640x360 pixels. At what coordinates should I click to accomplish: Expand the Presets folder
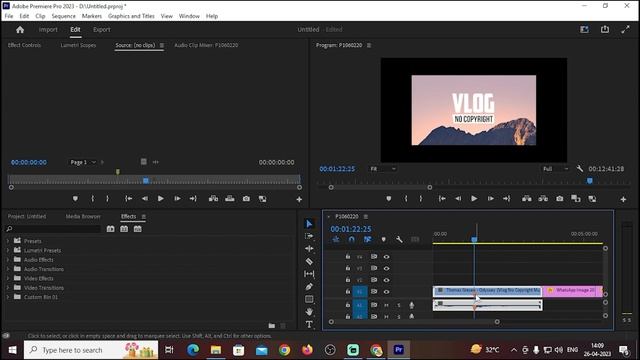click(8, 241)
